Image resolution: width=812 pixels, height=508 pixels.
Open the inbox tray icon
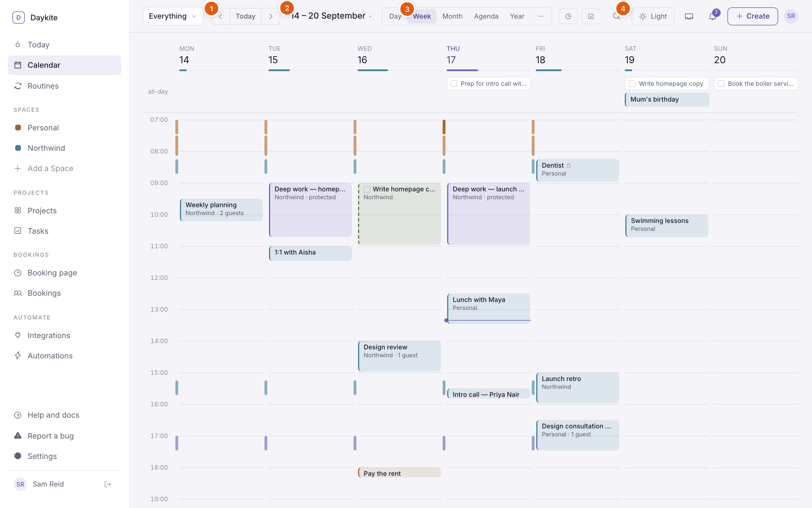click(689, 16)
